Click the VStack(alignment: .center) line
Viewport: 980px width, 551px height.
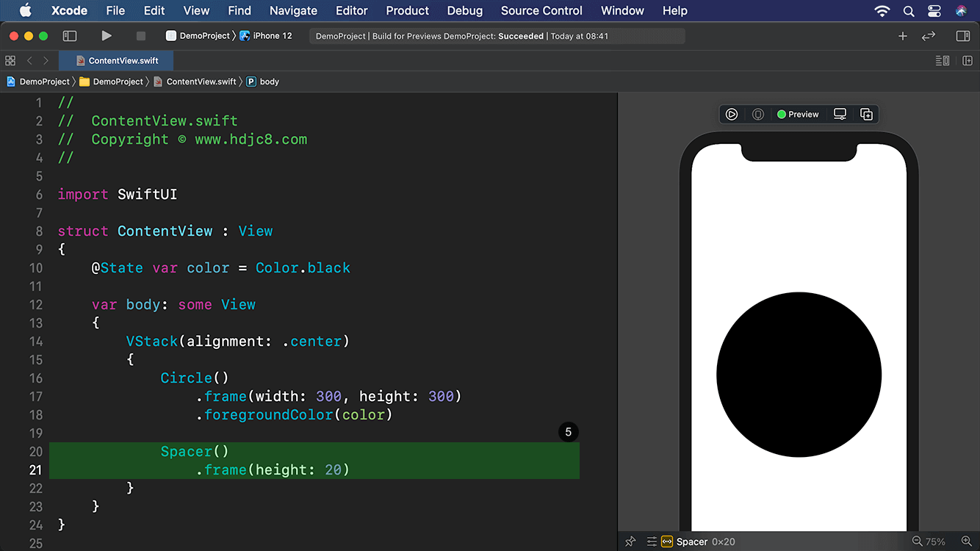pyautogui.click(x=237, y=341)
